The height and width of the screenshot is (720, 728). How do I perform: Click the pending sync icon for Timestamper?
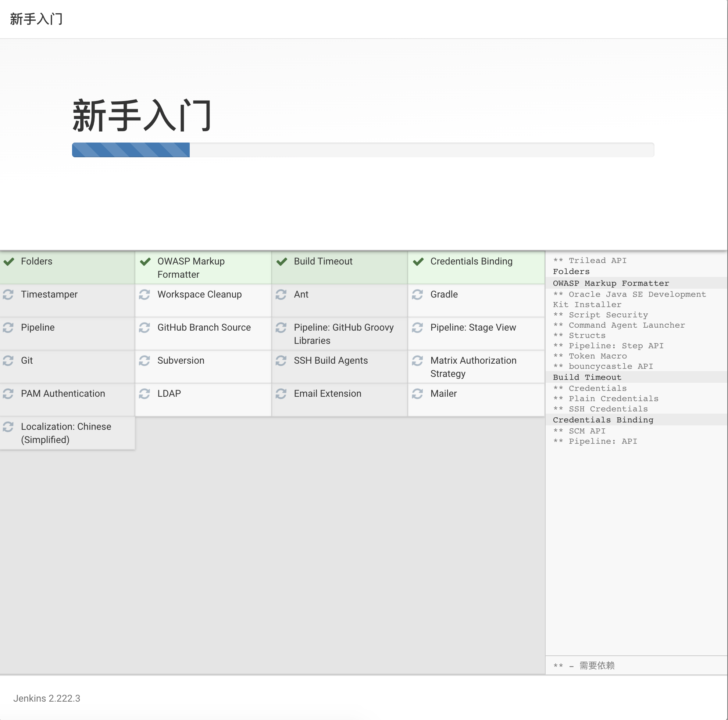(x=8, y=295)
